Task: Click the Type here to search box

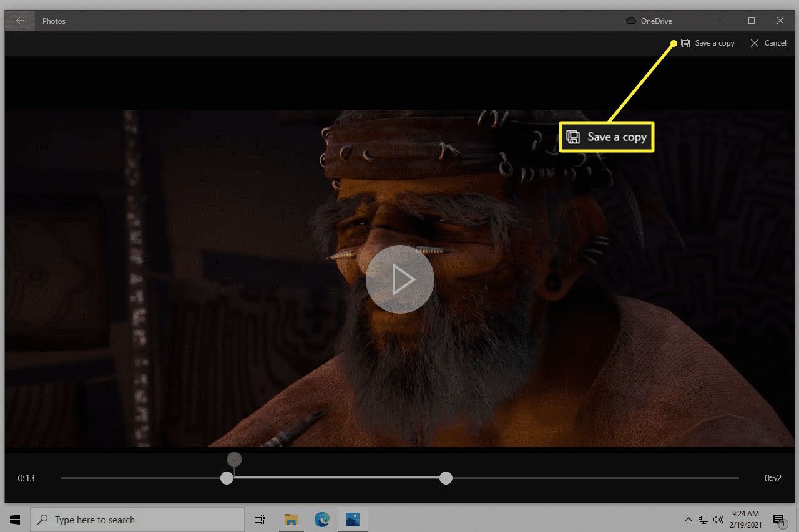Action: click(137, 520)
